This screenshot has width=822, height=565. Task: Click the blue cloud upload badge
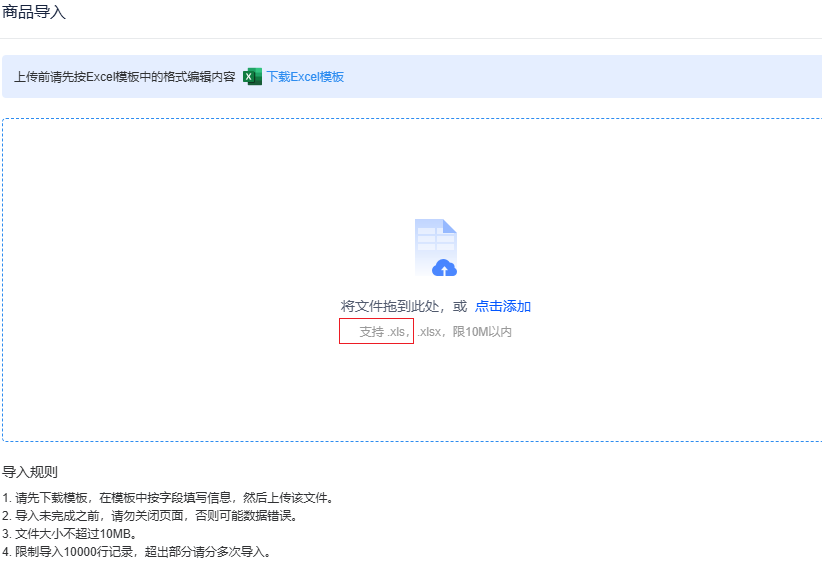click(x=444, y=267)
